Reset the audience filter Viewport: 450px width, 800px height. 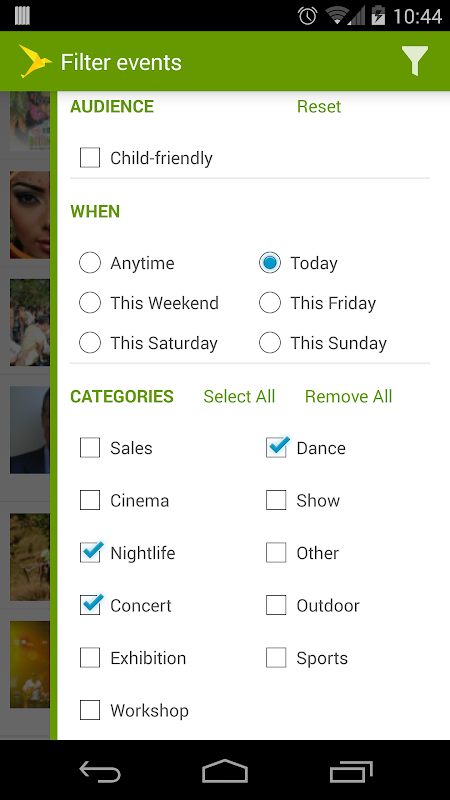(x=319, y=106)
